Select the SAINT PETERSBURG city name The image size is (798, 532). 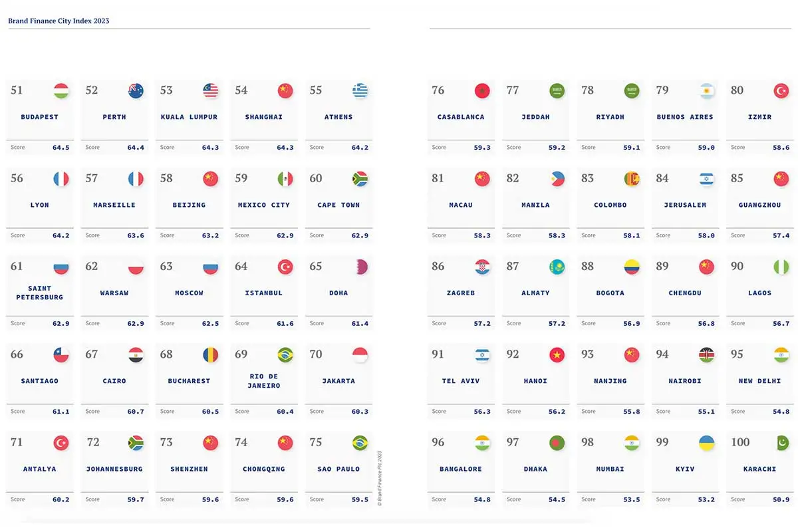[40, 293]
